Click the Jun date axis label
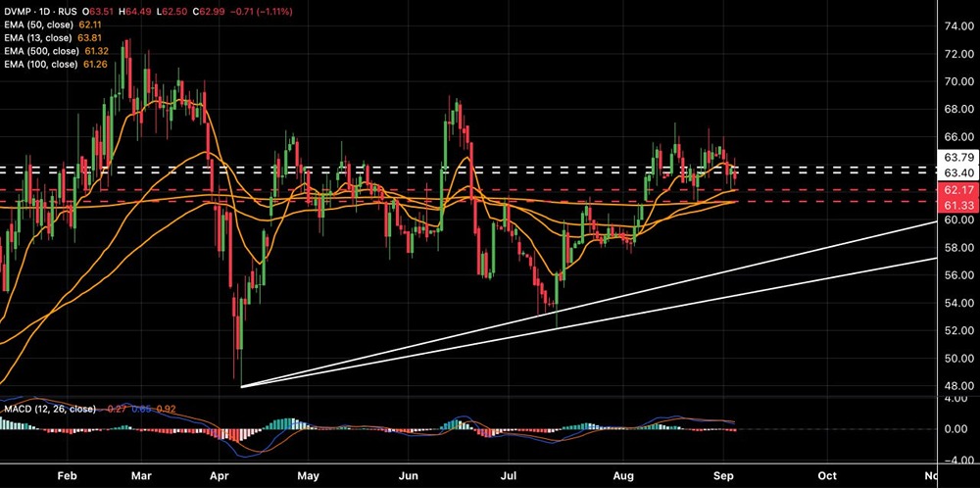Screen dimensions: 980x488 (x=408, y=476)
